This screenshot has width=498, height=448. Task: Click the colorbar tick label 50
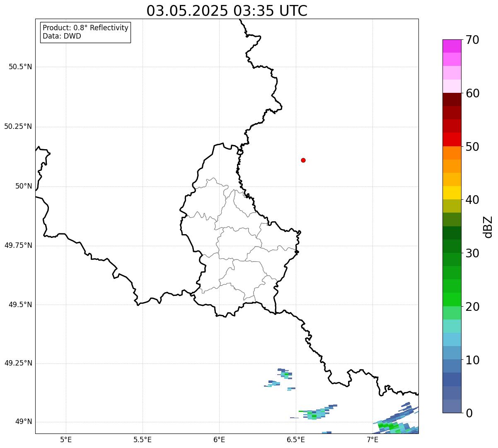[472, 147]
